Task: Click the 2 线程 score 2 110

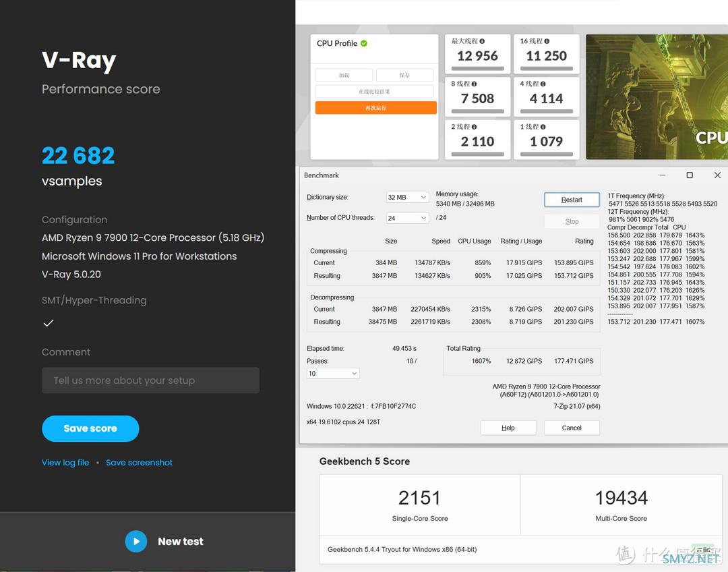Action: click(x=477, y=141)
